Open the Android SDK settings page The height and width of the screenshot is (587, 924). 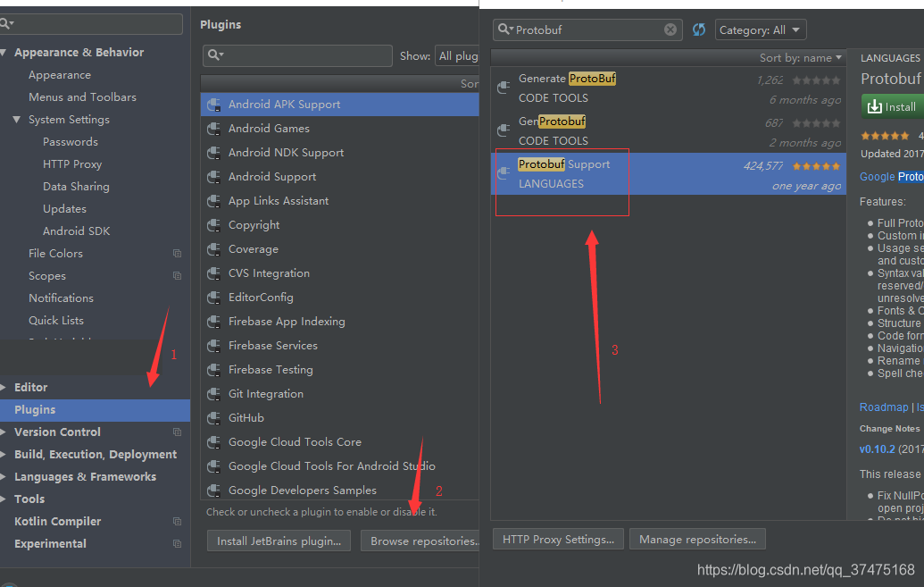77,231
